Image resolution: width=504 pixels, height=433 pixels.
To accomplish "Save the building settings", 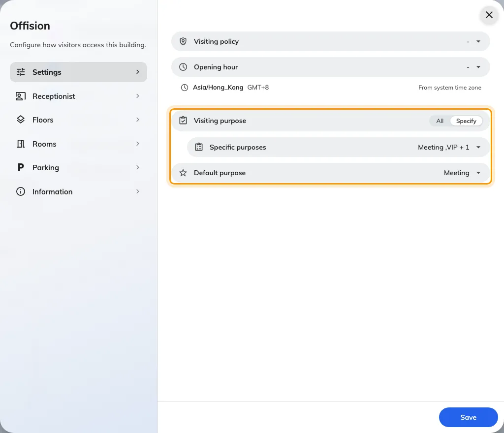I will pyautogui.click(x=469, y=417).
